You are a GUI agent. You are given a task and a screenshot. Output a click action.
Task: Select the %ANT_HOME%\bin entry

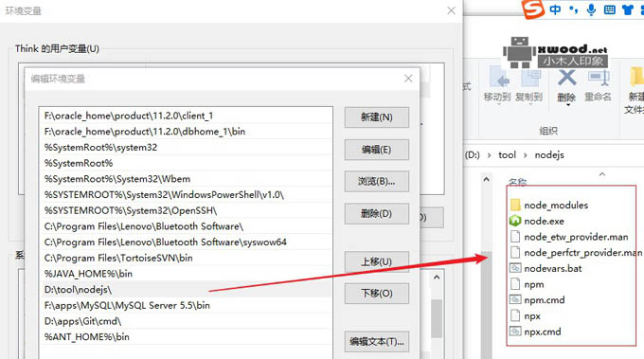point(186,337)
